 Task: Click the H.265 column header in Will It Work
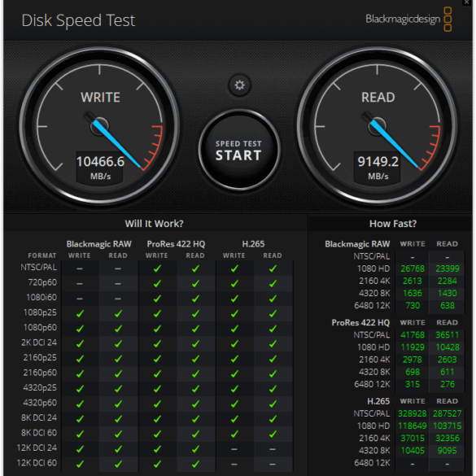(x=253, y=244)
